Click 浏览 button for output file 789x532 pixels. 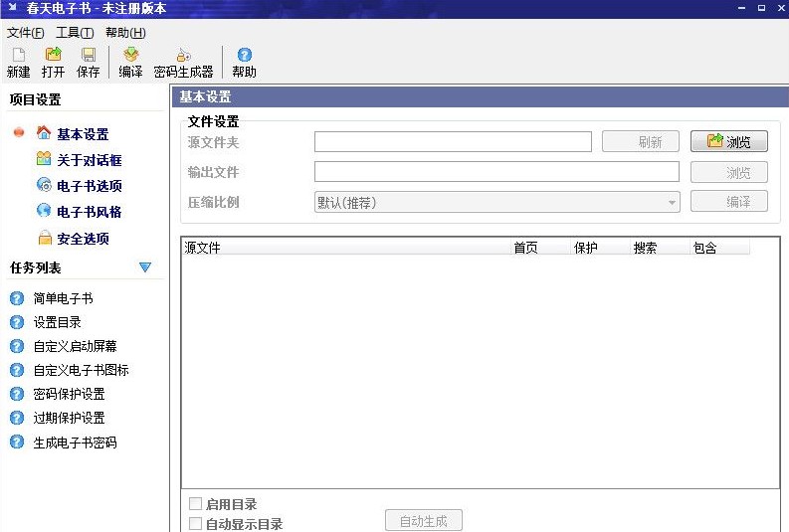[729, 172]
